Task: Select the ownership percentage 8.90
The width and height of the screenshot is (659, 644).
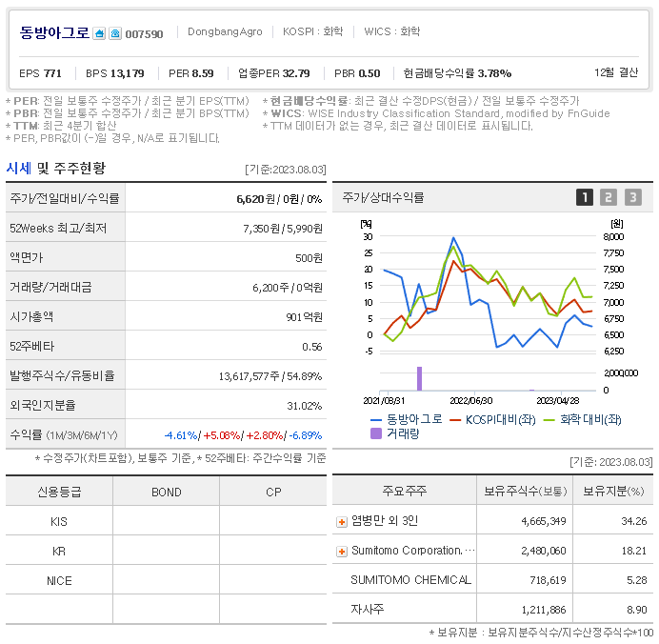Action: [636, 610]
